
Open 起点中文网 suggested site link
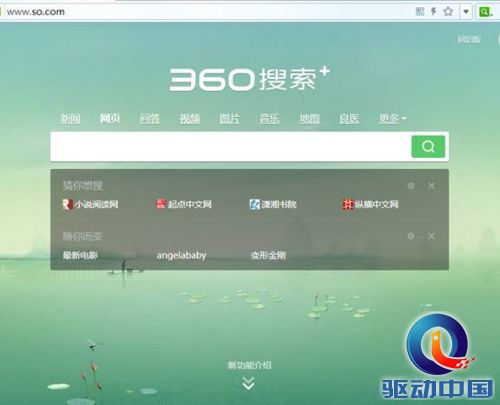[184, 204]
